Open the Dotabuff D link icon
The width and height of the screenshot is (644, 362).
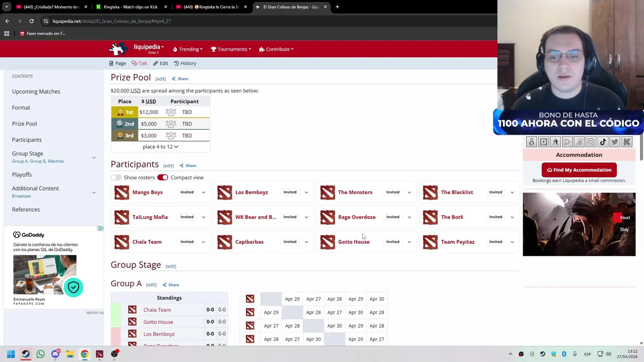click(x=543, y=142)
